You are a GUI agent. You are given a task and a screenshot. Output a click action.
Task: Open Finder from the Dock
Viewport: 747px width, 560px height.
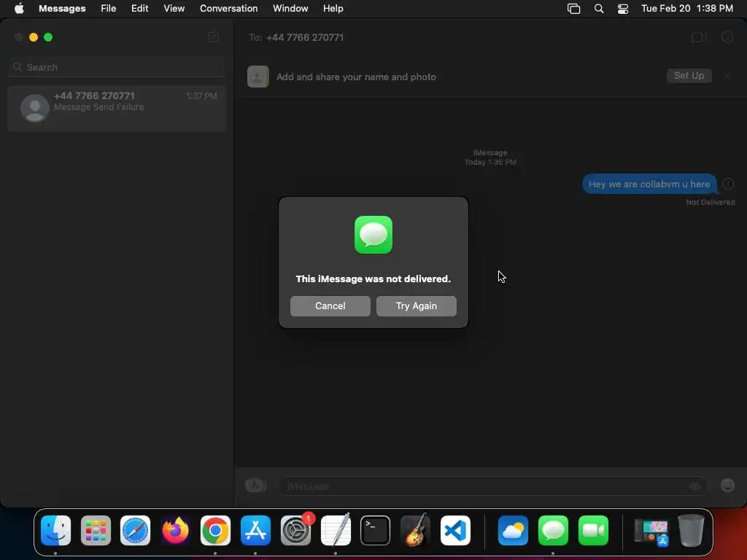click(x=55, y=530)
